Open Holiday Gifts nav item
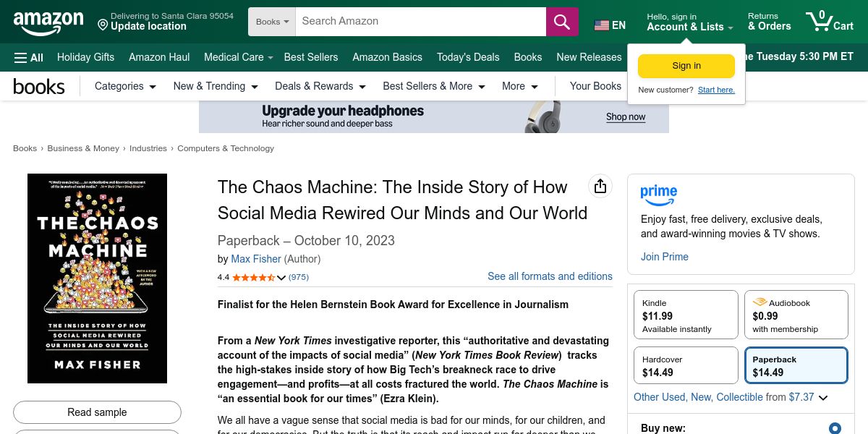Image resolution: width=868 pixels, height=434 pixels. coord(85,57)
